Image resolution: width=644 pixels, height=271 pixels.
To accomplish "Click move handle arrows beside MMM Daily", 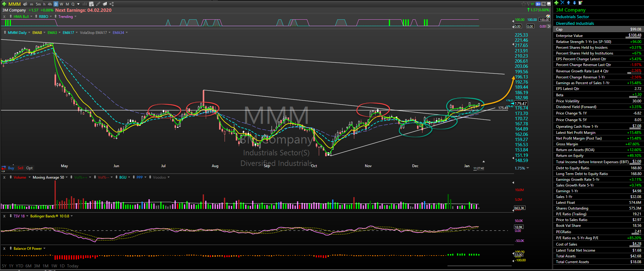I will 5,32.
